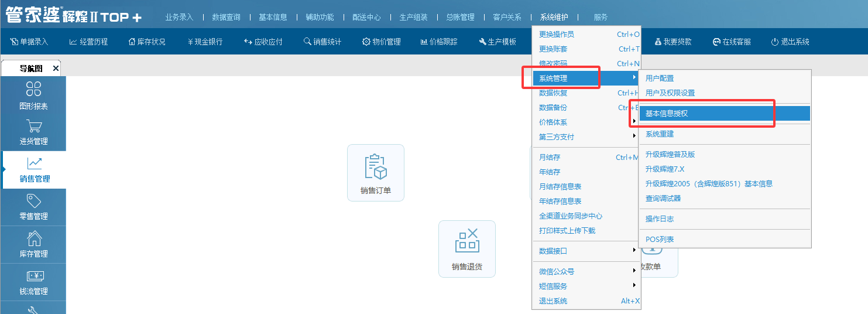Select 操作日志 from the submenu
The image size is (868, 314).
[x=659, y=219]
